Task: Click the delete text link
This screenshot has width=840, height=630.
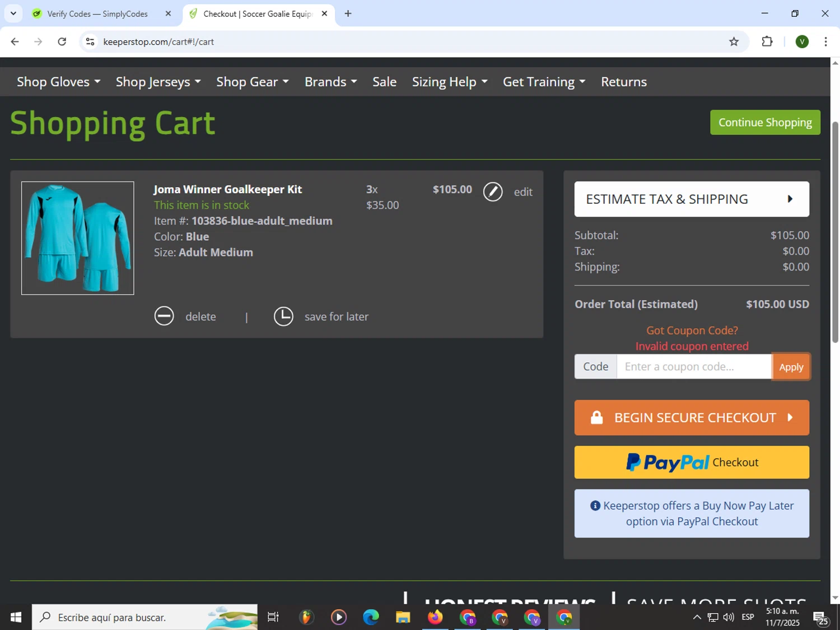Action: coord(200,316)
